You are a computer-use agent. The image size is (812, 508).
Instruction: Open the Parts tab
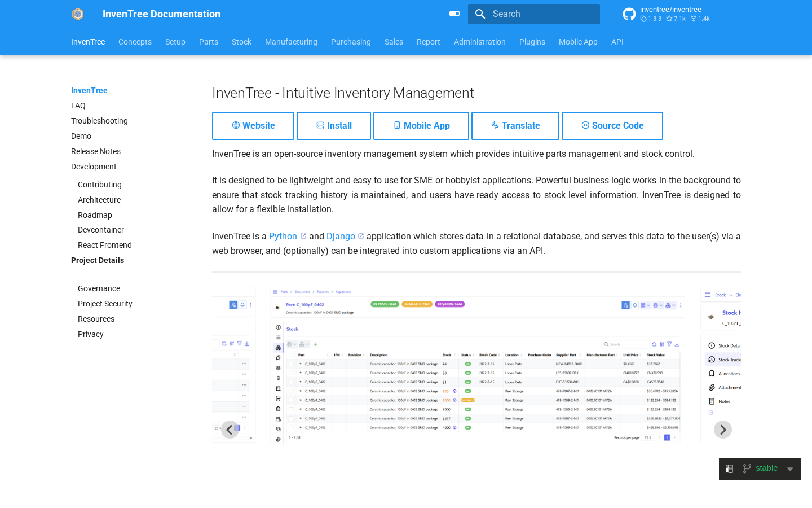tap(209, 42)
